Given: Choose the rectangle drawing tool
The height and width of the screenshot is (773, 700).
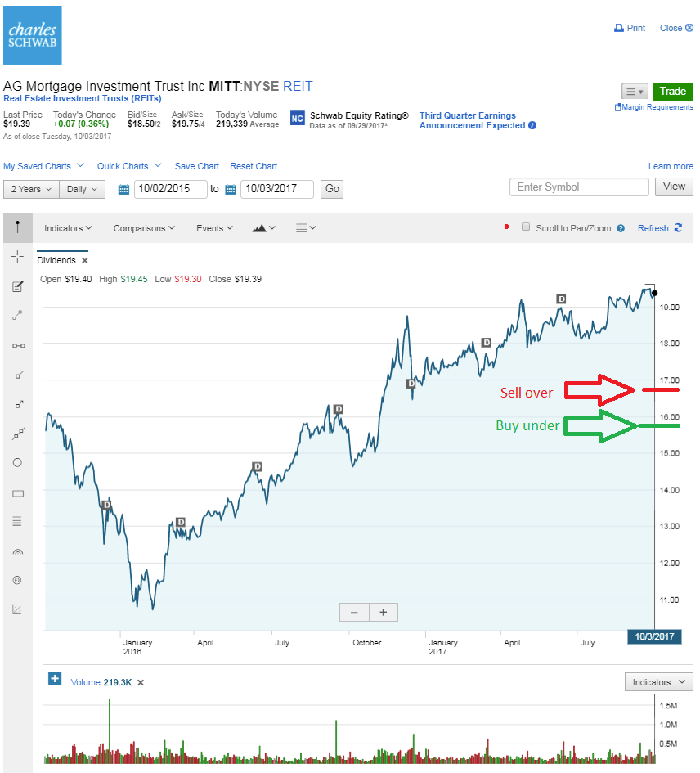Looking at the screenshot, I should point(18,493).
